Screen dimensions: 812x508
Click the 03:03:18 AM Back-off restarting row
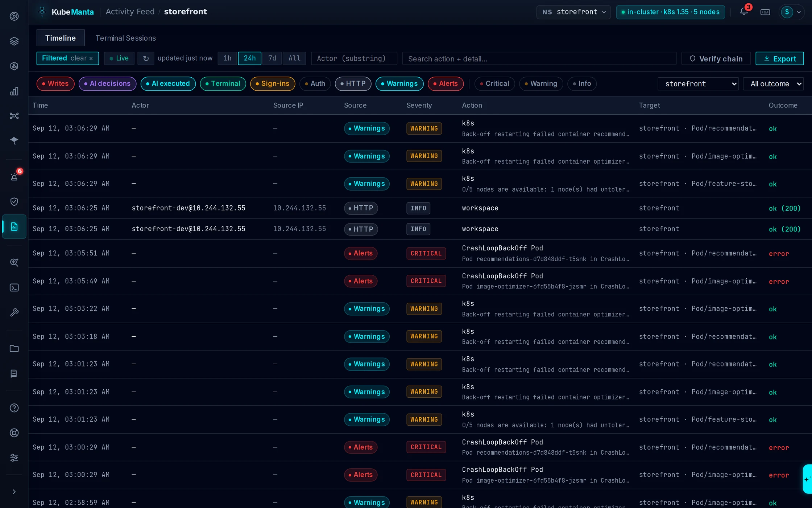(x=420, y=337)
